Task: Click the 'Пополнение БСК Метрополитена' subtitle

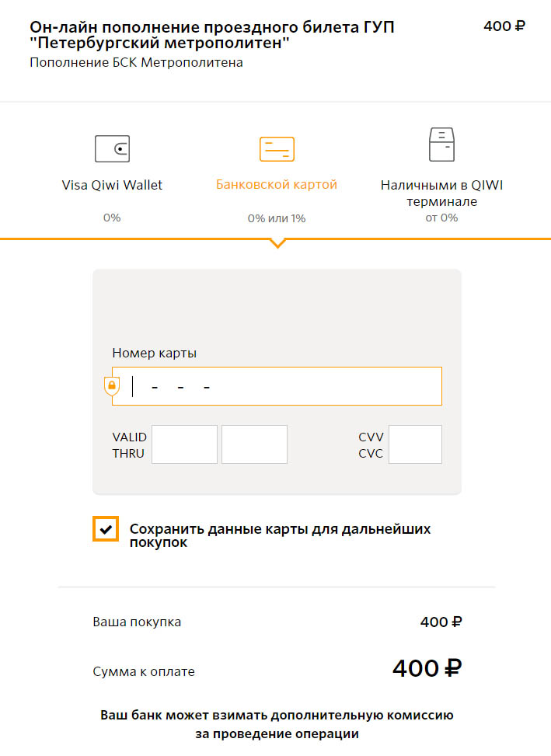Action: (x=137, y=63)
